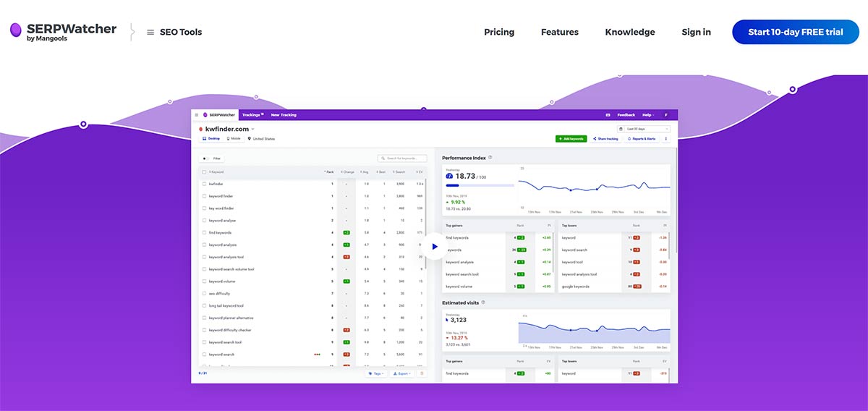This screenshot has height=411, width=868.
Task: Check the select-all keywords checkbox
Action: (x=204, y=171)
